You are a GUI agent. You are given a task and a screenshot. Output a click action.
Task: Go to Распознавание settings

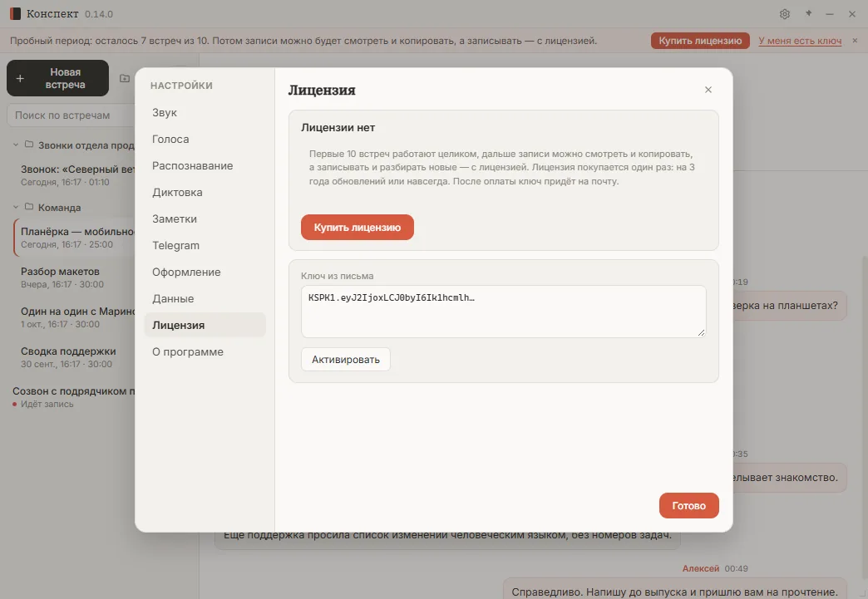point(205,165)
